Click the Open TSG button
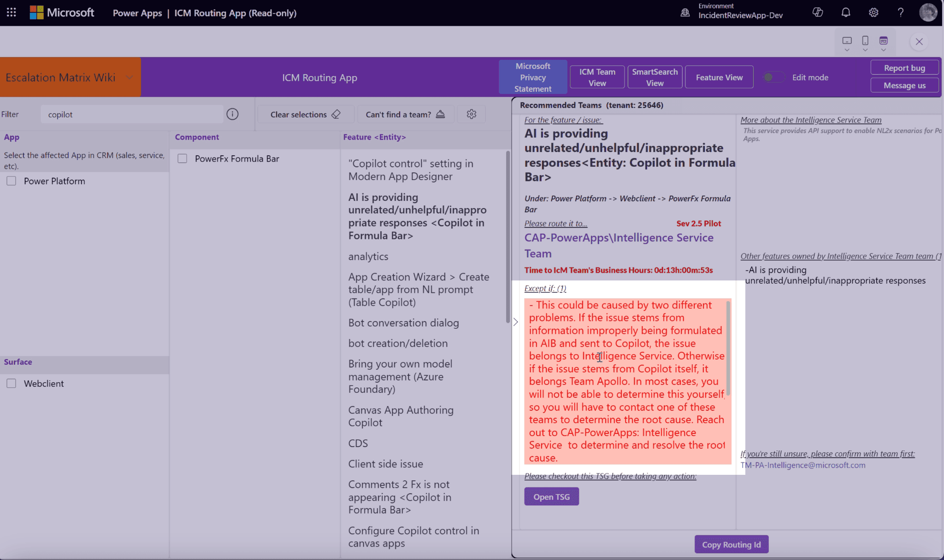This screenshot has height=560, width=944. [x=551, y=496]
